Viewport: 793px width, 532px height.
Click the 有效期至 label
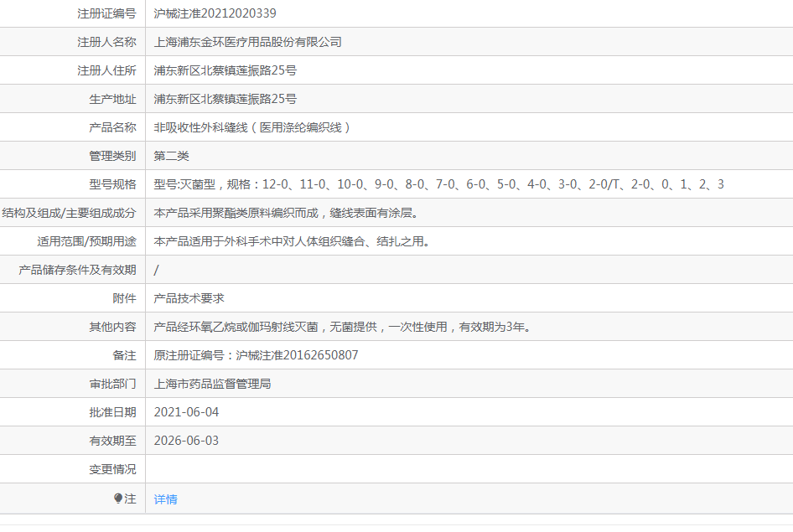click(x=113, y=441)
